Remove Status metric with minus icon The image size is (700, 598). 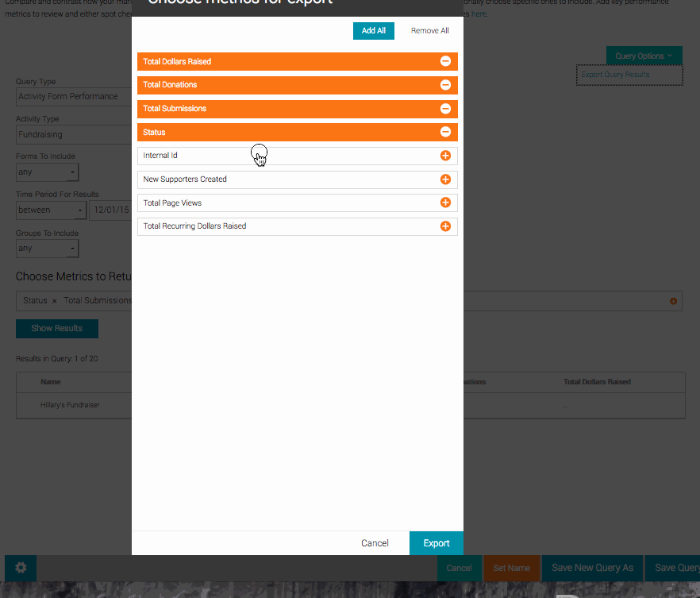tap(445, 132)
